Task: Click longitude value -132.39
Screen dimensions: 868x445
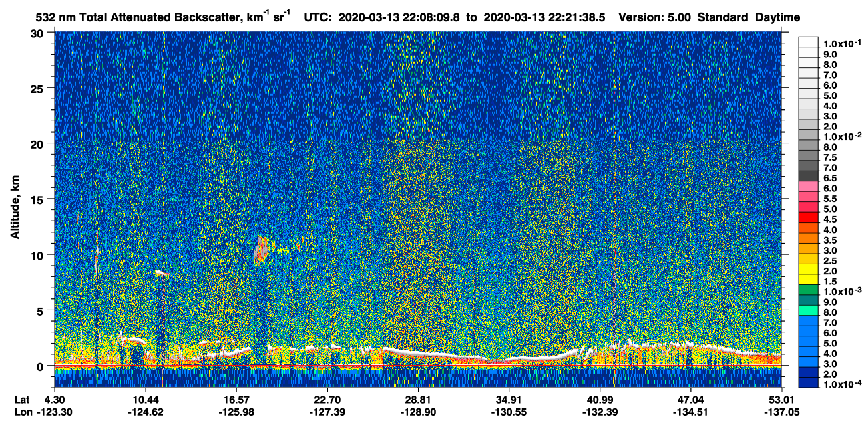Action: (600, 412)
